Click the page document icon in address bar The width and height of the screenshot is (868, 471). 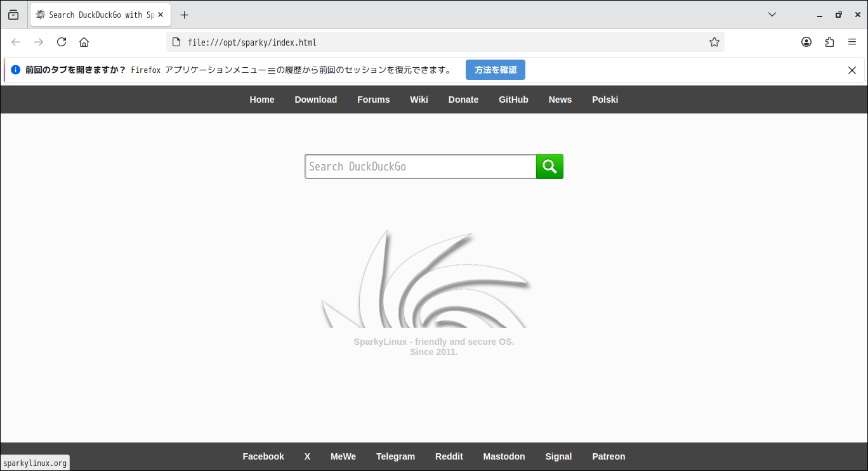177,42
